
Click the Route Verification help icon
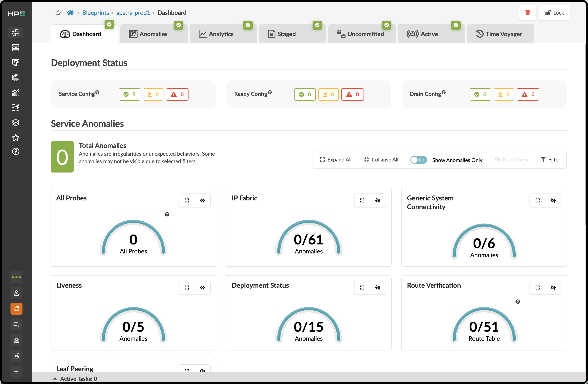pos(518,302)
